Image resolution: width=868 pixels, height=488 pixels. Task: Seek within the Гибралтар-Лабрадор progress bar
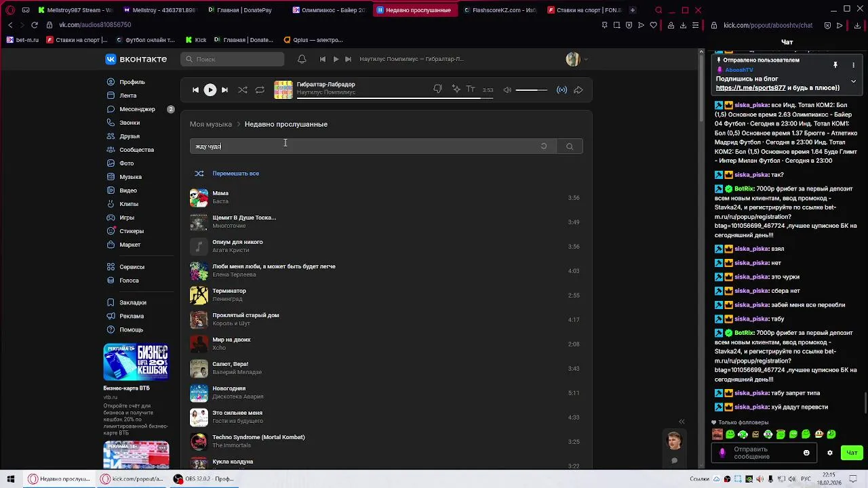pyautogui.click(x=395, y=98)
